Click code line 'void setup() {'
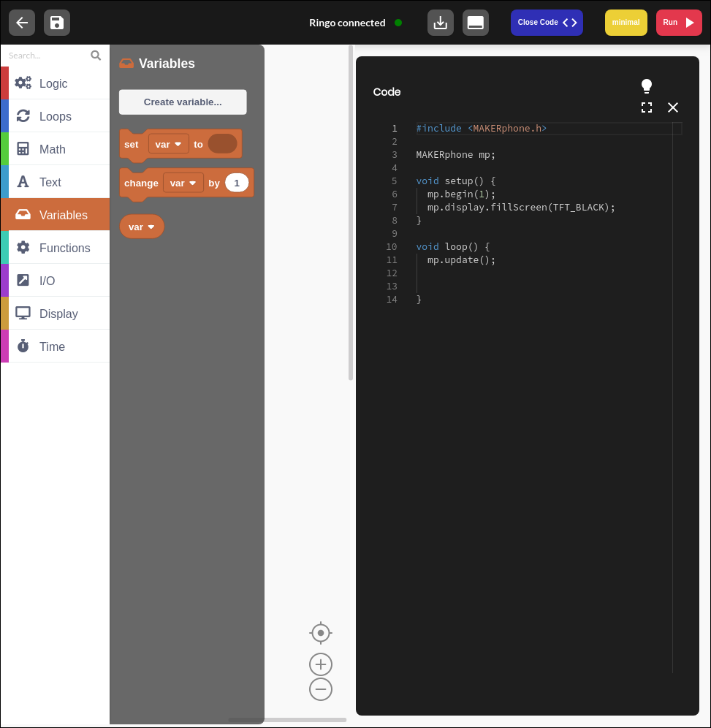 click(x=456, y=181)
